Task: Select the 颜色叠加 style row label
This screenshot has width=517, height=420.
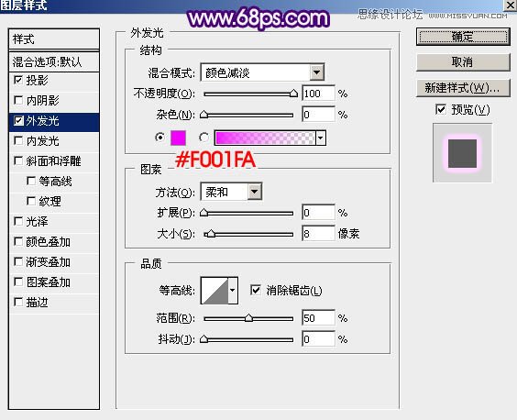Action: (x=49, y=242)
